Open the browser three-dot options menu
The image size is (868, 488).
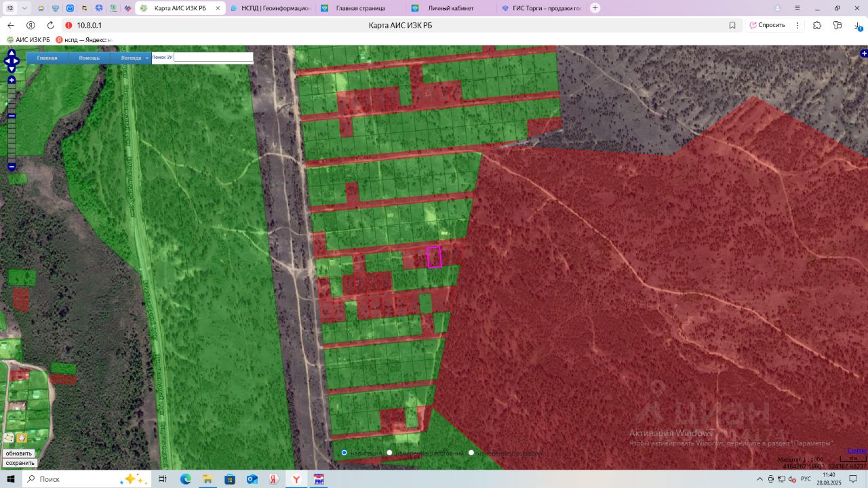pyautogui.click(x=796, y=25)
